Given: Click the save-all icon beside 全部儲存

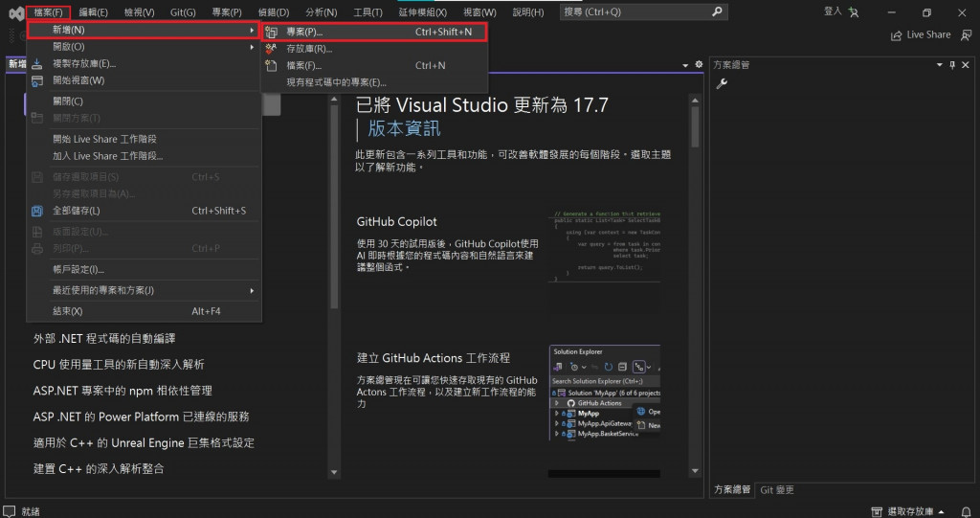Looking at the screenshot, I should (37, 211).
